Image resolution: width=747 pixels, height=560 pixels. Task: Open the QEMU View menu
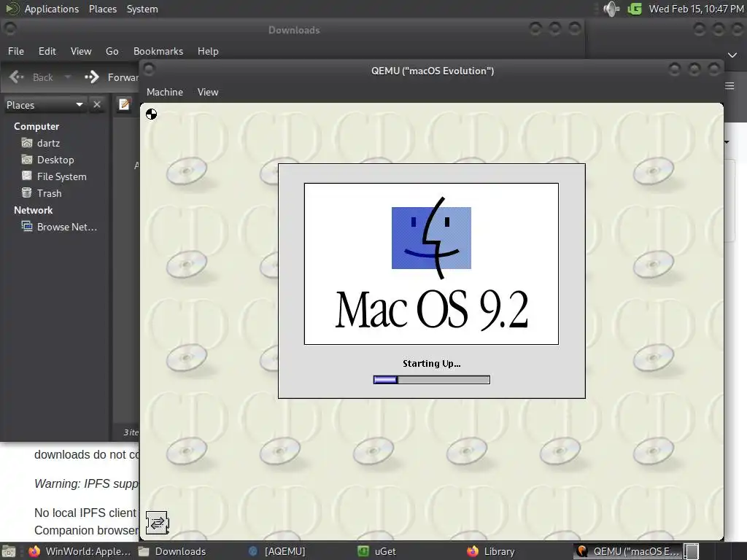coord(208,92)
